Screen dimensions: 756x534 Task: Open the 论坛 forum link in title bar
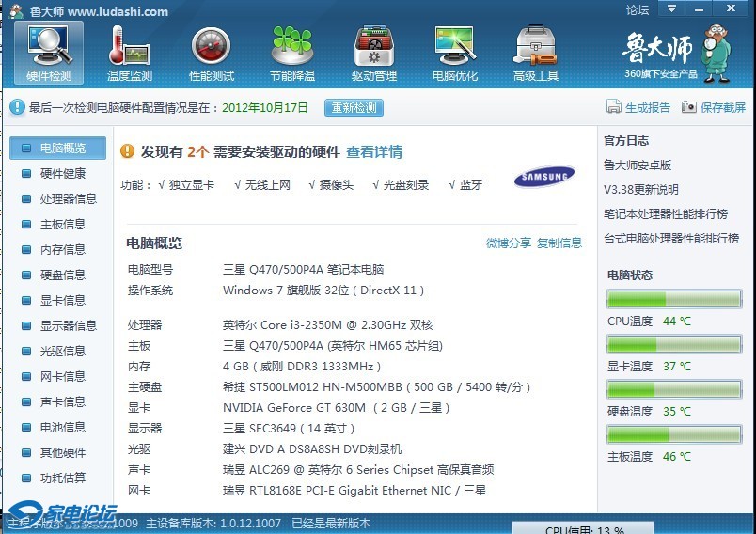coord(638,10)
